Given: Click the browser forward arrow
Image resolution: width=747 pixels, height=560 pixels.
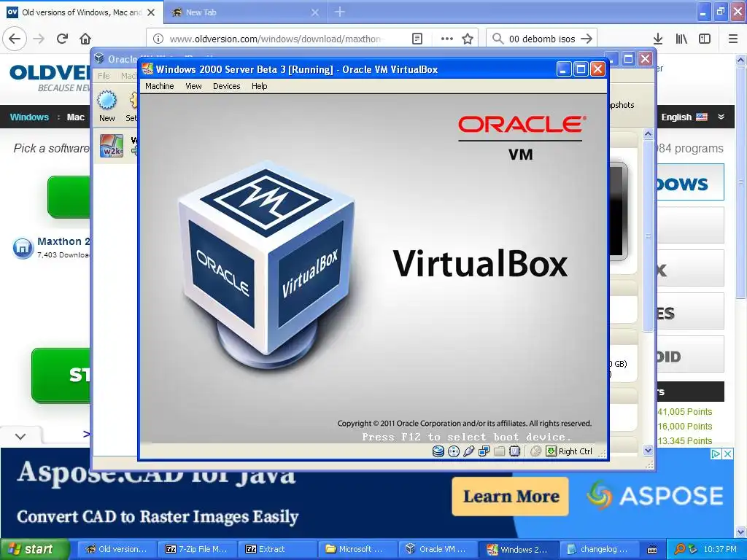Looking at the screenshot, I should (39, 39).
